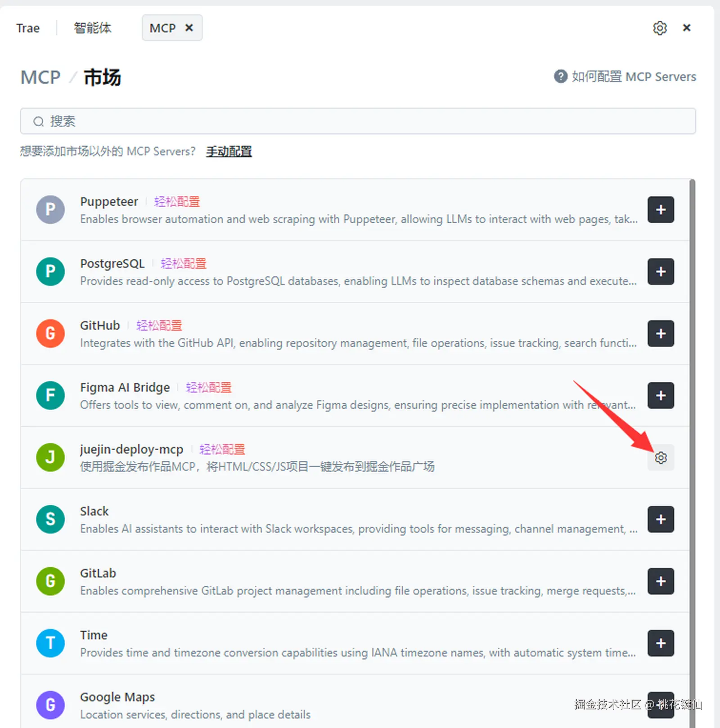Click the juejin-deploy-mcp title

tap(131, 449)
